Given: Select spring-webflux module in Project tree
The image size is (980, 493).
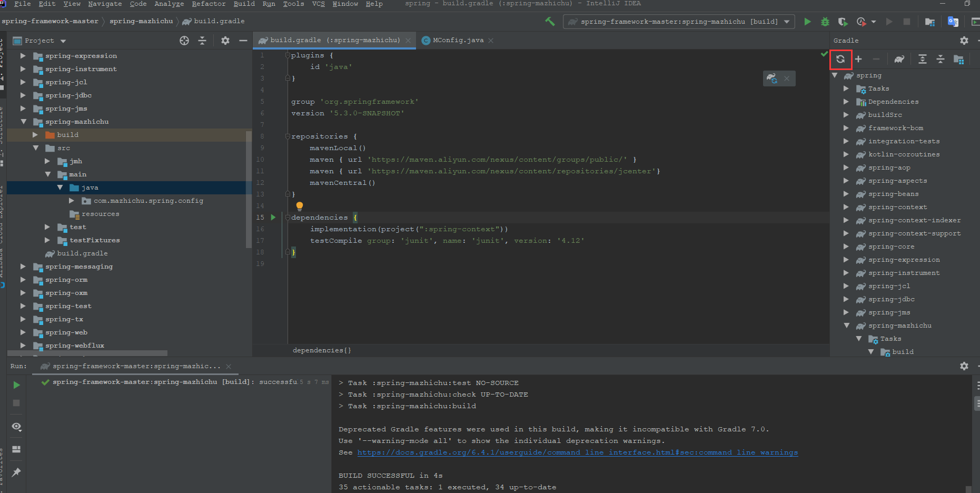Looking at the screenshot, I should [74, 346].
